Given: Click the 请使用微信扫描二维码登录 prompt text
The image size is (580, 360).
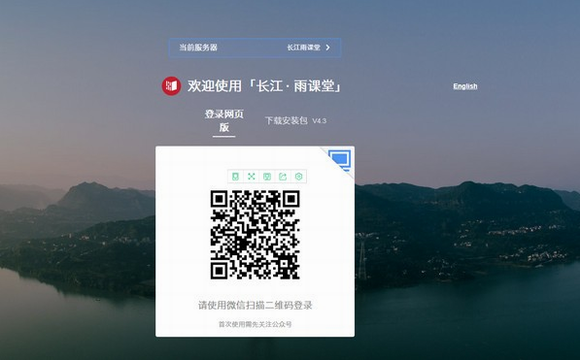Looking at the screenshot, I should 255,305.
